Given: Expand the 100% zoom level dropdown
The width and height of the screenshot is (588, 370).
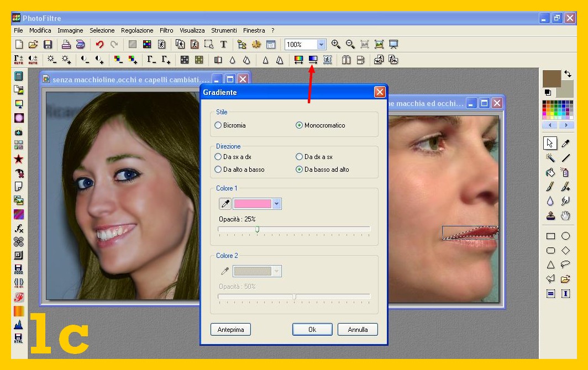Looking at the screenshot, I should pyautogui.click(x=321, y=45).
